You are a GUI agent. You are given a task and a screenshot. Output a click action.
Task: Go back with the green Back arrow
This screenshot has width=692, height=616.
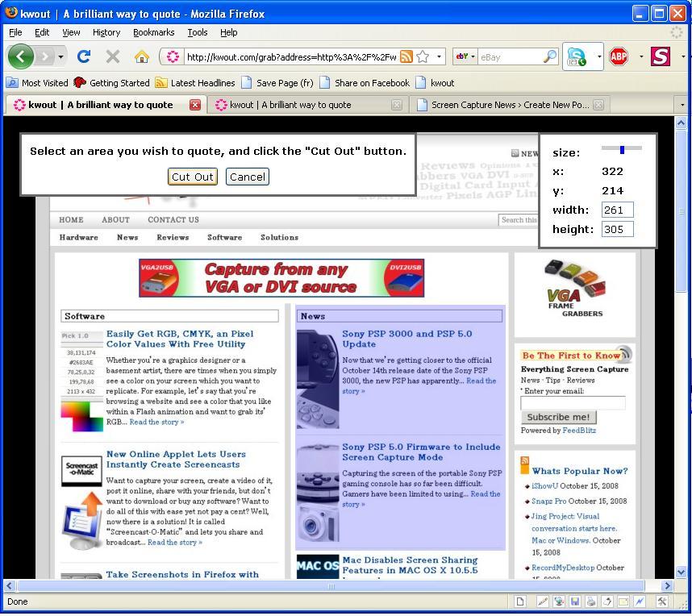pos(20,56)
